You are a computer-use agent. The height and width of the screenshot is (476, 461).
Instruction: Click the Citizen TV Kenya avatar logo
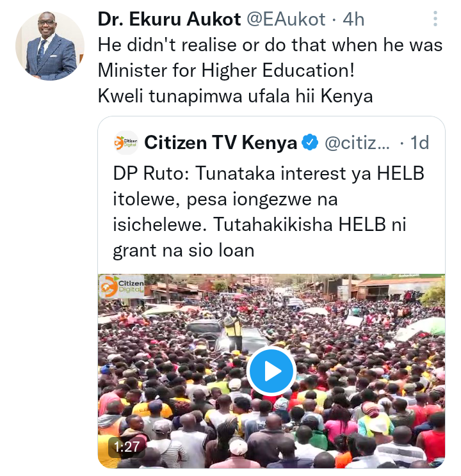click(125, 143)
